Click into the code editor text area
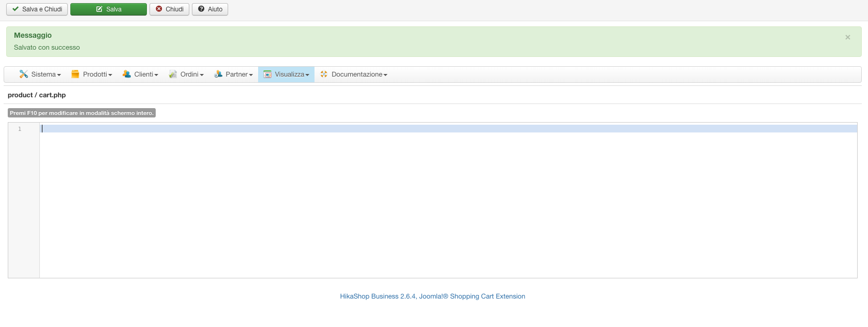Viewport: 868px width, 327px height. (448, 200)
